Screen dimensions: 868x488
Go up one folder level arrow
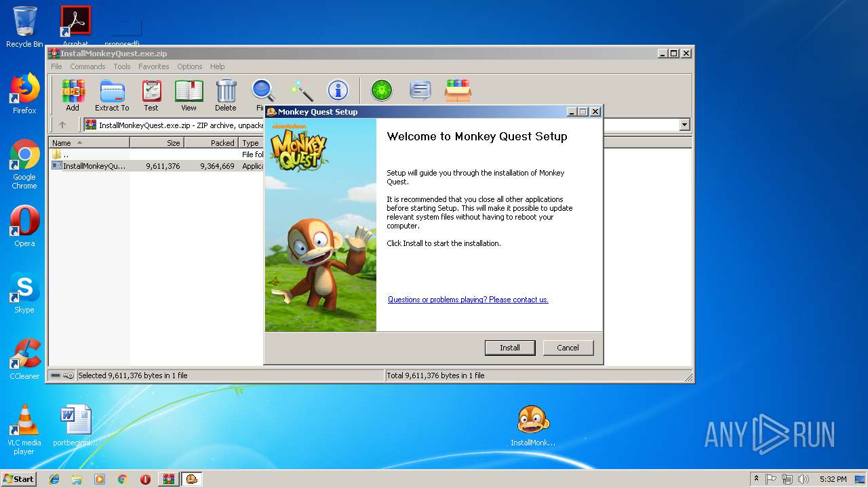[x=62, y=125]
